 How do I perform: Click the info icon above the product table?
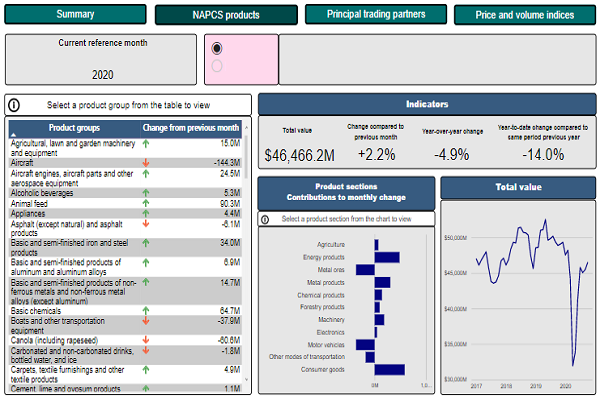15,104
